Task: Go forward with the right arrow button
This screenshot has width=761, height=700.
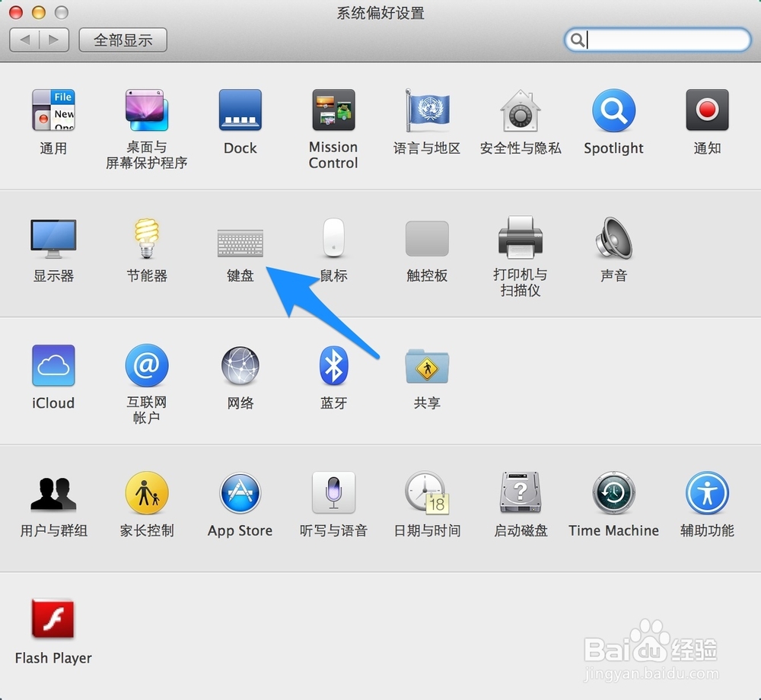Action: [x=54, y=40]
